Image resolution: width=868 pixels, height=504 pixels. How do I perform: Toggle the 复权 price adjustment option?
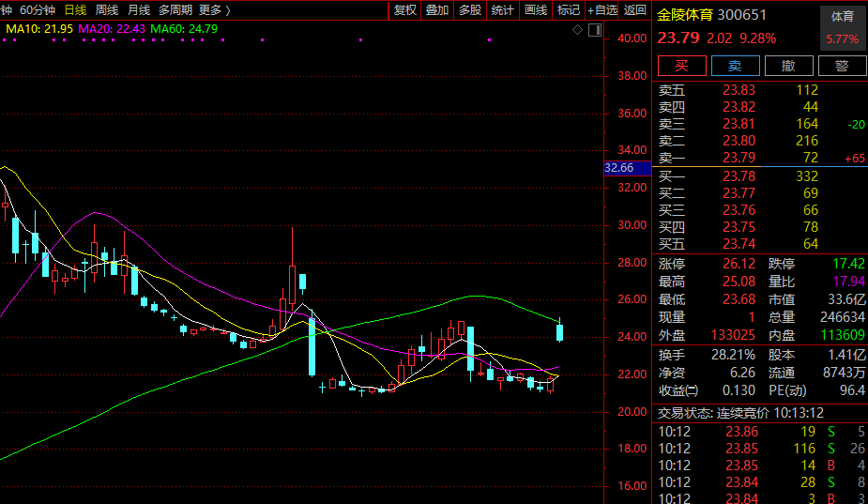(404, 10)
